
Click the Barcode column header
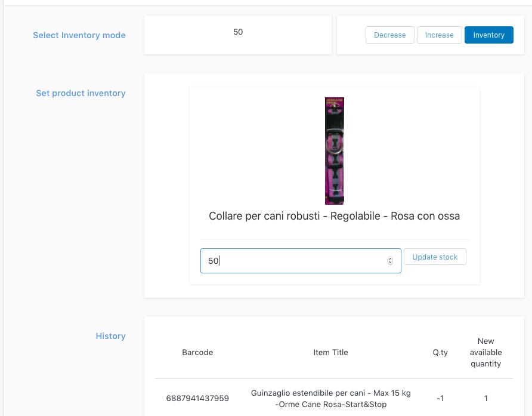pos(197,352)
